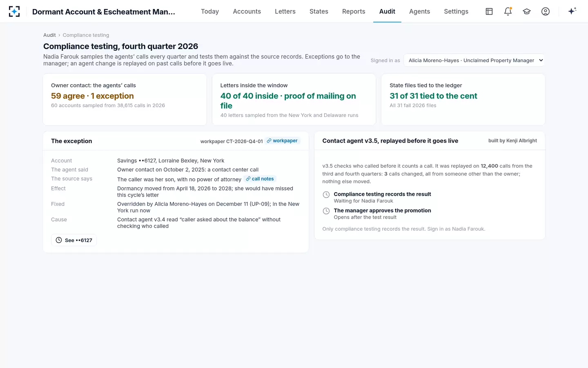Open the Agents tab

pos(420,11)
